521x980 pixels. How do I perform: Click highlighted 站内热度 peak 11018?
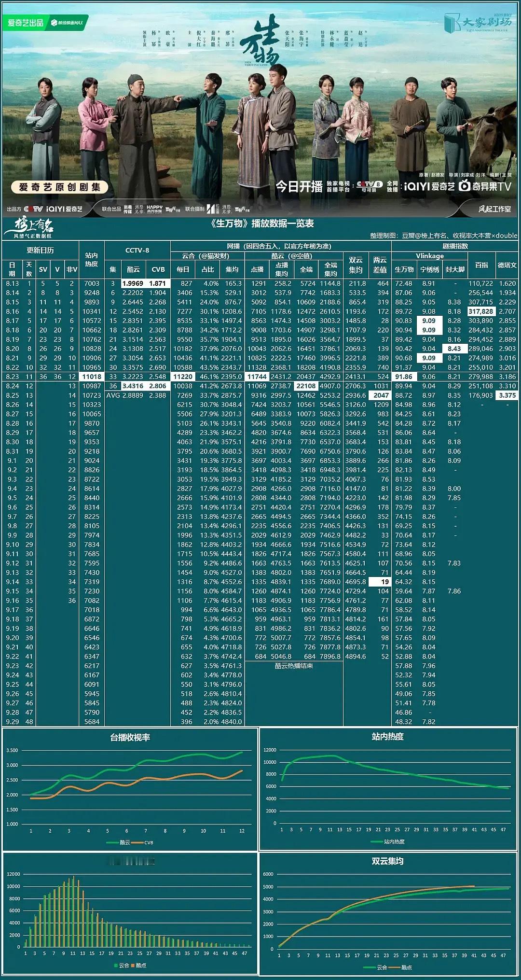[x=92, y=377]
